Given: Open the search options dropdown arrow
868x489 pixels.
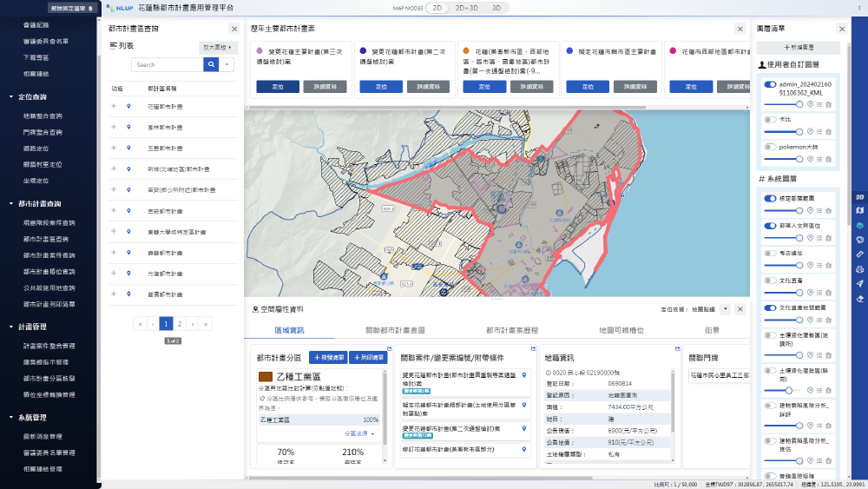Looking at the screenshot, I should pyautogui.click(x=227, y=65).
